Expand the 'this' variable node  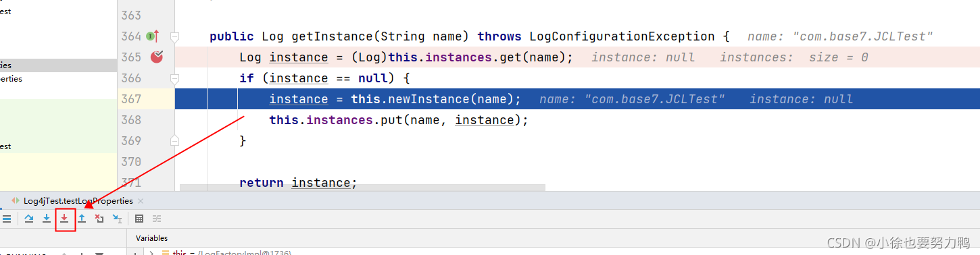point(151,253)
